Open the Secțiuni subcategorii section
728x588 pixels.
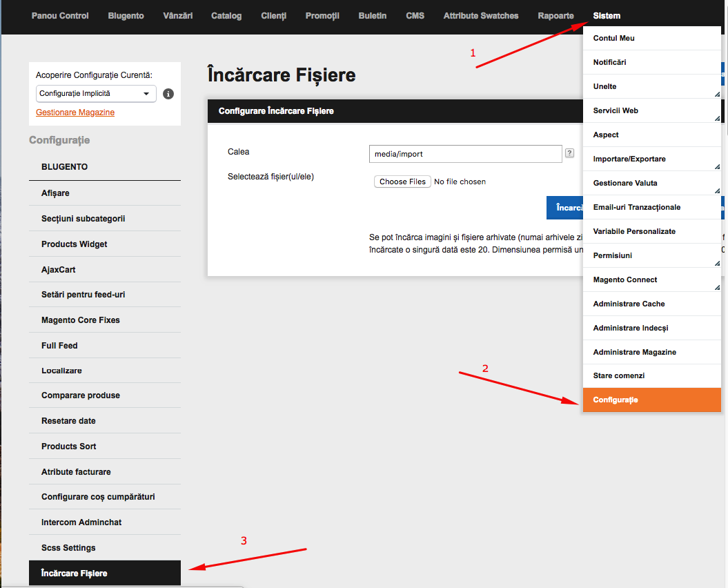[104, 219]
